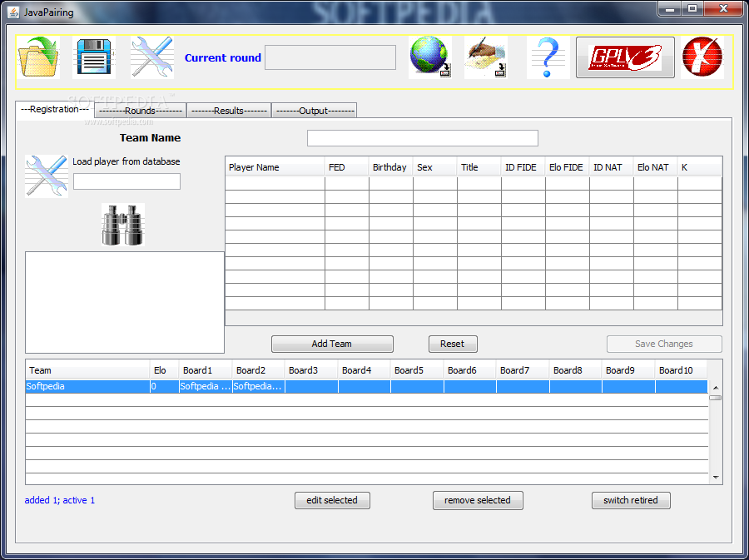Click the Softpedia row Elo value 0
The image size is (749, 560).
click(164, 387)
